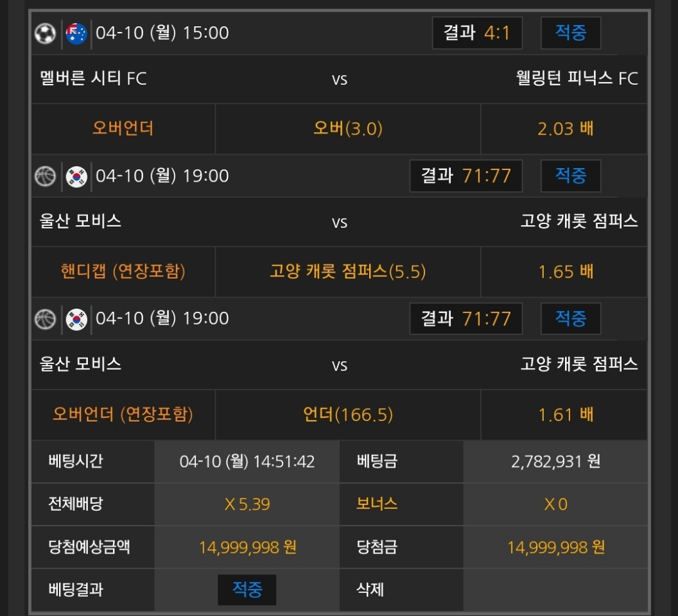Screen dimensions: 678x616
Task: Click the 삭제 delete cell
Action: pos(370,589)
